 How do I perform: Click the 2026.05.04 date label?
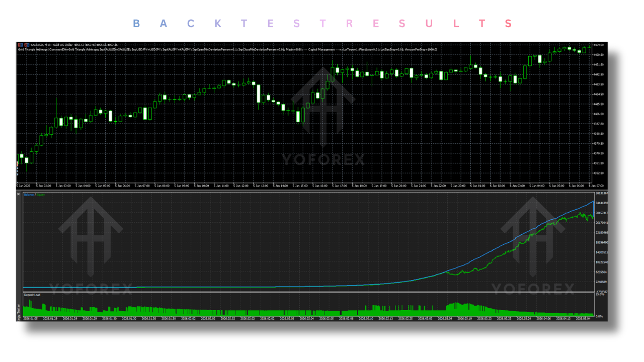click(x=583, y=318)
